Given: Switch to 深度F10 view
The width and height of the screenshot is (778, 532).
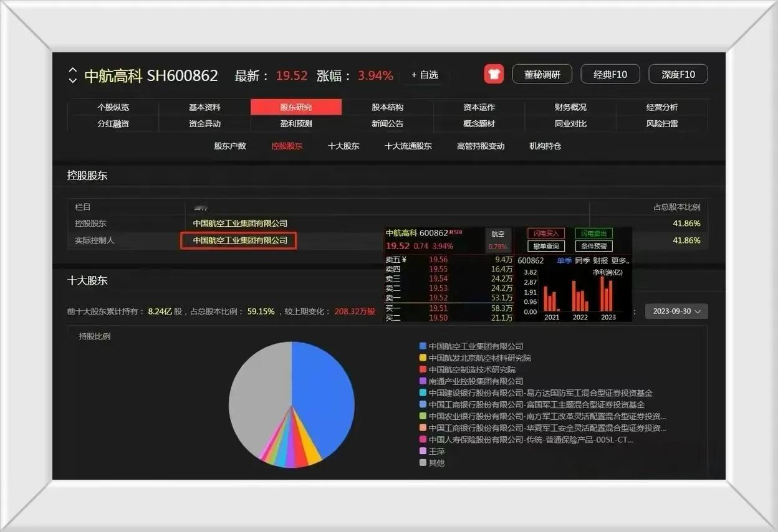Looking at the screenshot, I should pos(678,74).
